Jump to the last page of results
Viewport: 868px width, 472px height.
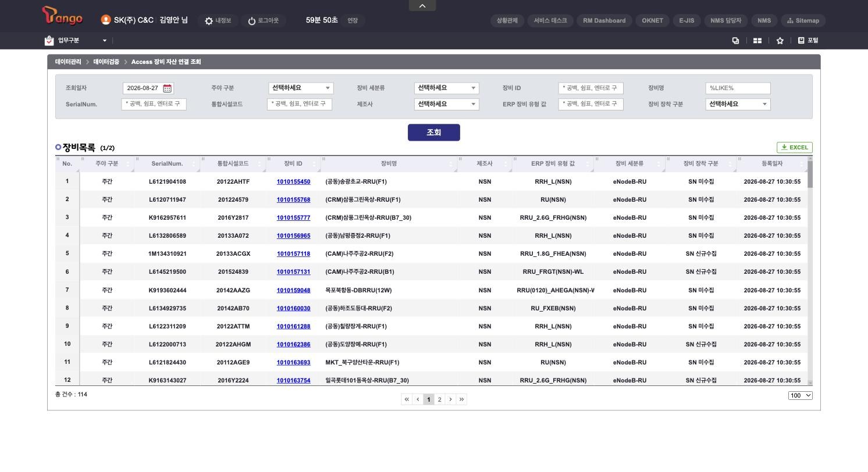pyautogui.click(x=462, y=399)
